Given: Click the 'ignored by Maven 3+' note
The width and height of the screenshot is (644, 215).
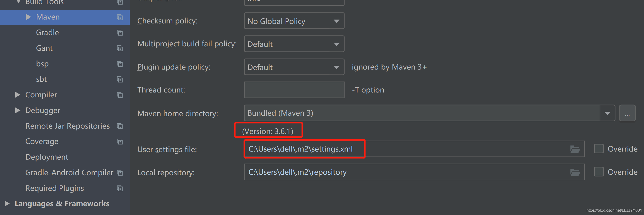Looking at the screenshot, I should [389, 67].
